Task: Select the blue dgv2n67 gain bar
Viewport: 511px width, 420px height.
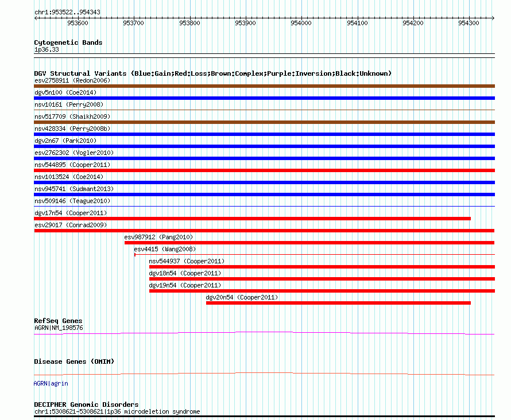Action: pyautogui.click(x=264, y=146)
